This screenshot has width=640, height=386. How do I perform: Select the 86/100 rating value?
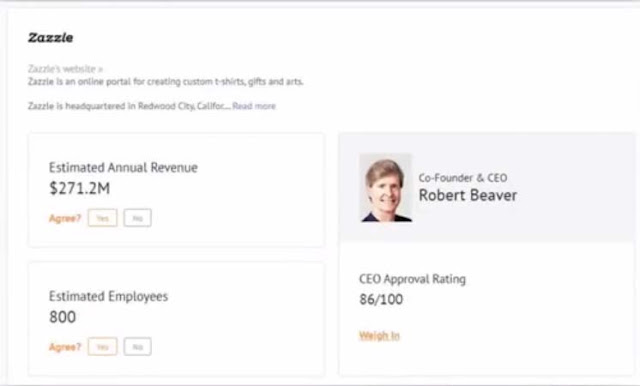(x=381, y=299)
